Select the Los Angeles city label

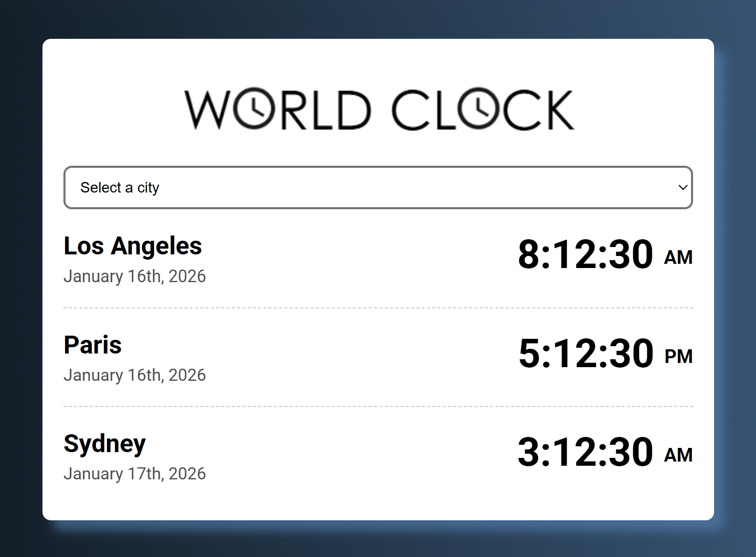point(133,245)
